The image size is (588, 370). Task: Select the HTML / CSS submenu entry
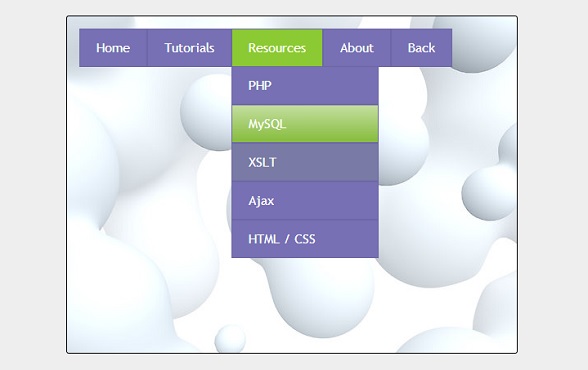(305, 239)
